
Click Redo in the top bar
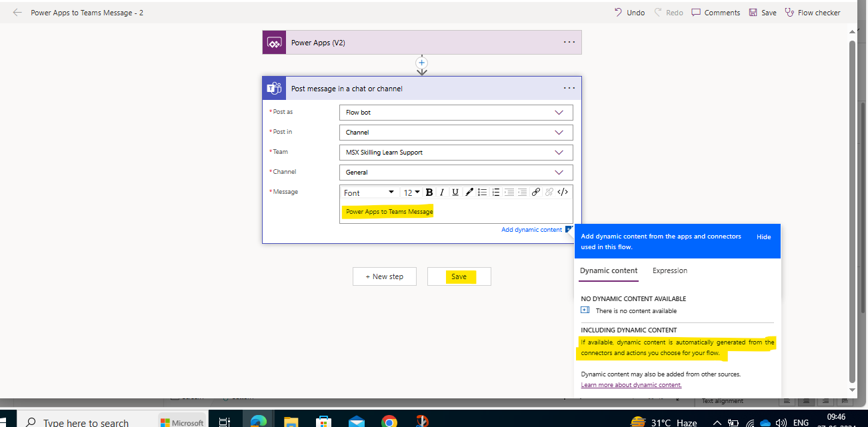click(x=668, y=13)
